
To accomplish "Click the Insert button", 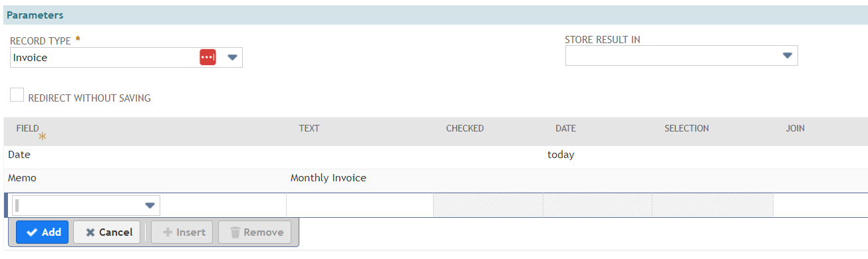I will point(182,232).
